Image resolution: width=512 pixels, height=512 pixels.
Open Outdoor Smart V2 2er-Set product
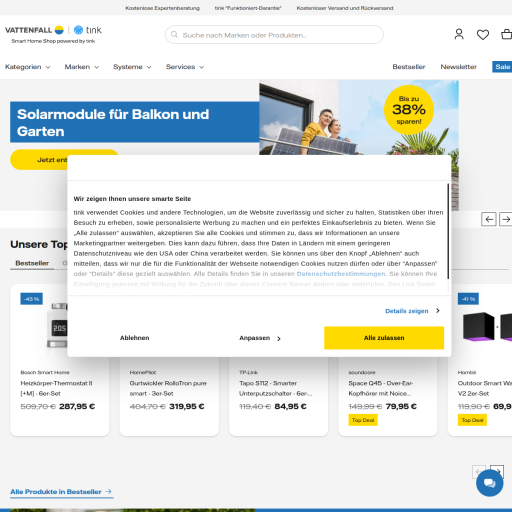pos(485,388)
